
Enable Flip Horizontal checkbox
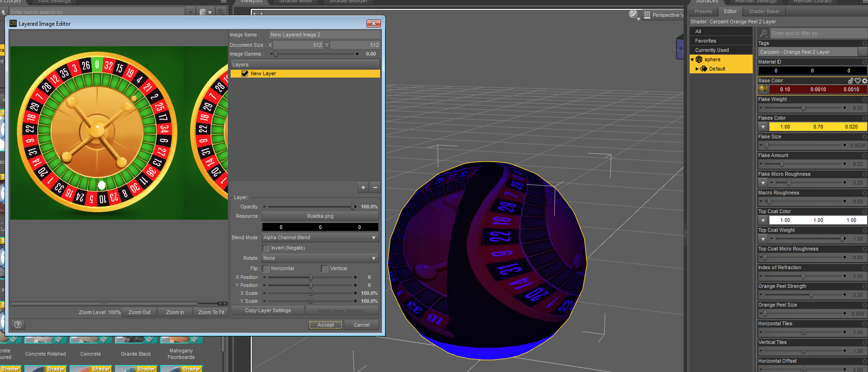tap(266, 269)
